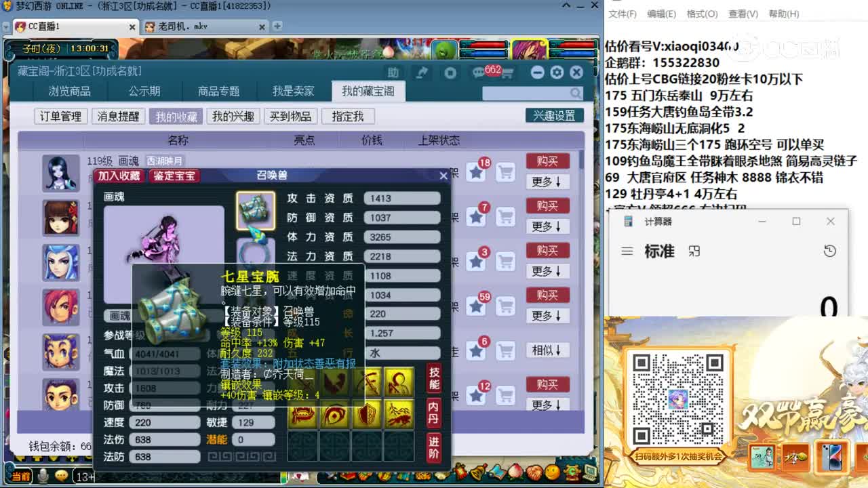
Task: Switch to the 公示期 tab
Action: [x=144, y=91]
